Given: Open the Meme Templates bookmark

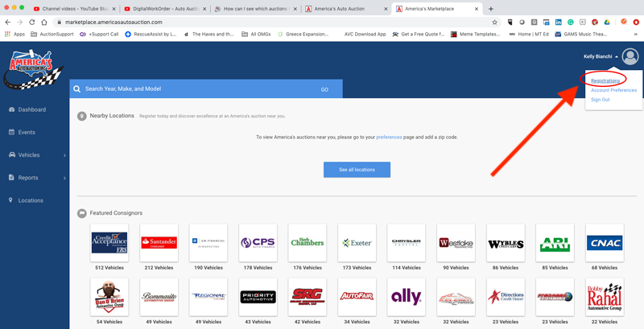Looking at the screenshot, I should pos(476,35).
